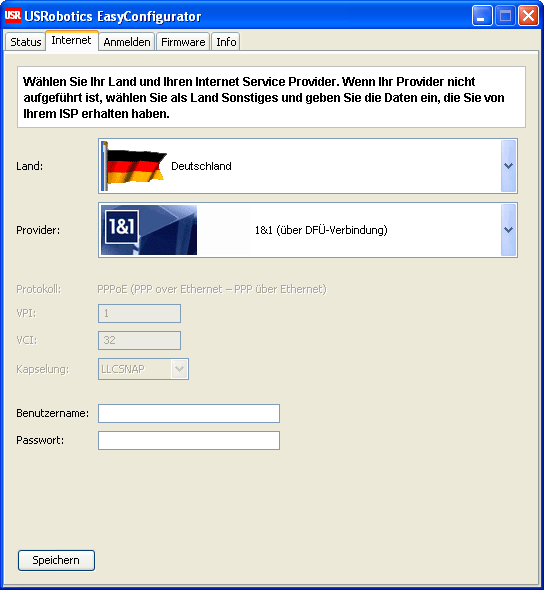
Task: Open the Anmelden tab
Action: [x=127, y=42]
